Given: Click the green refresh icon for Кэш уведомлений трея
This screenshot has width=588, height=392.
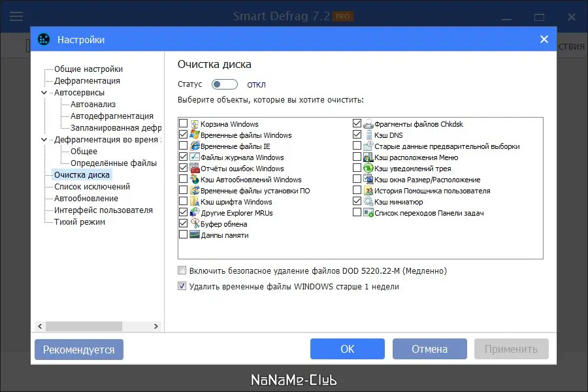Looking at the screenshot, I should (367, 168).
